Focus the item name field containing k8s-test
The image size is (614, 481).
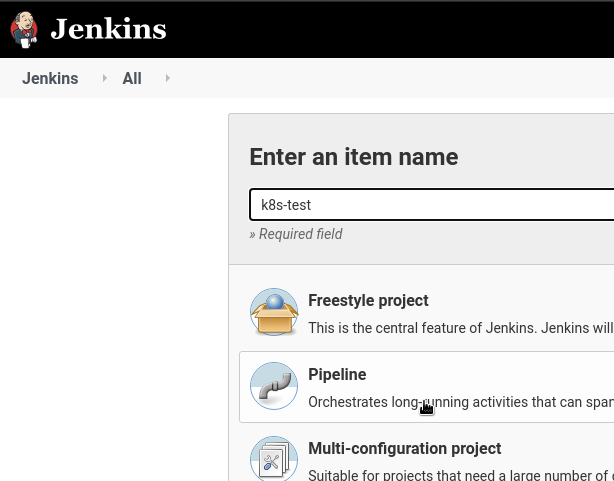click(x=432, y=204)
